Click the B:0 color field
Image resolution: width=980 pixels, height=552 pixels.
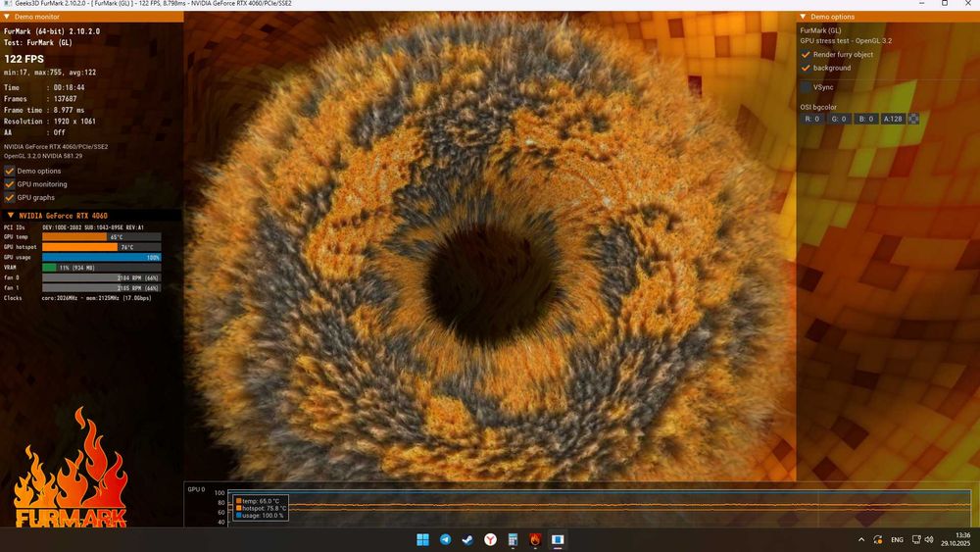tap(865, 119)
